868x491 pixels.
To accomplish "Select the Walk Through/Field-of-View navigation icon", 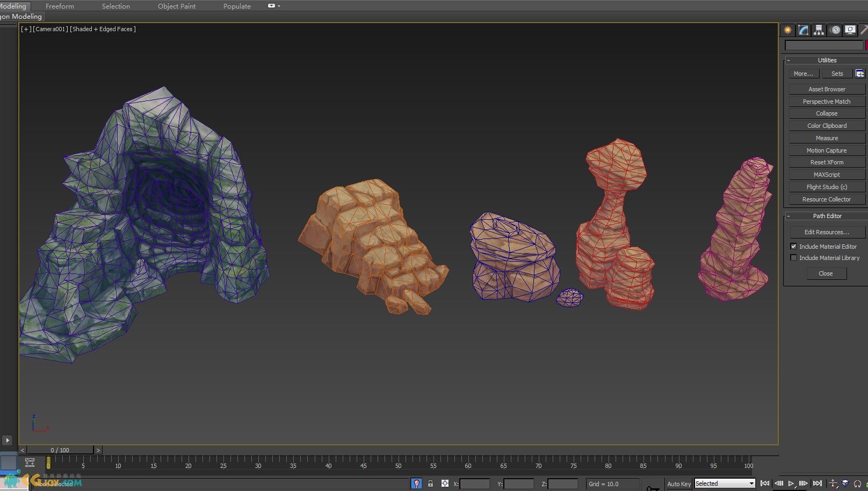I will coord(845,483).
